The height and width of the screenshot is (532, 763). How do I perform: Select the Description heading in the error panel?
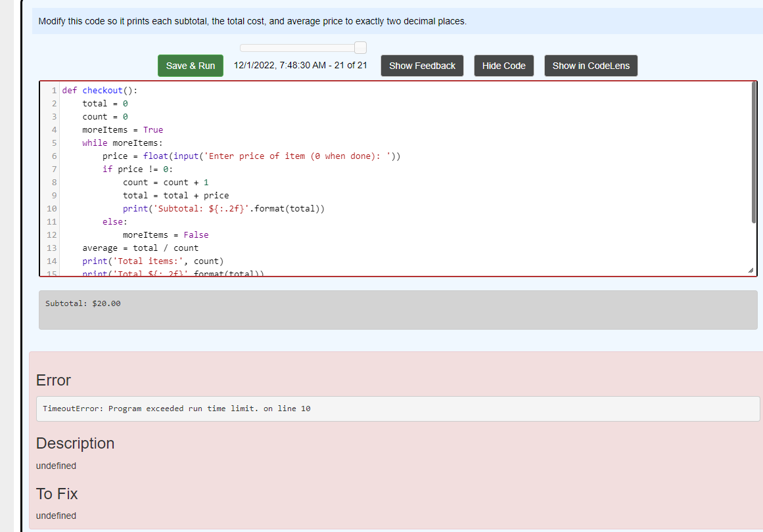(75, 443)
